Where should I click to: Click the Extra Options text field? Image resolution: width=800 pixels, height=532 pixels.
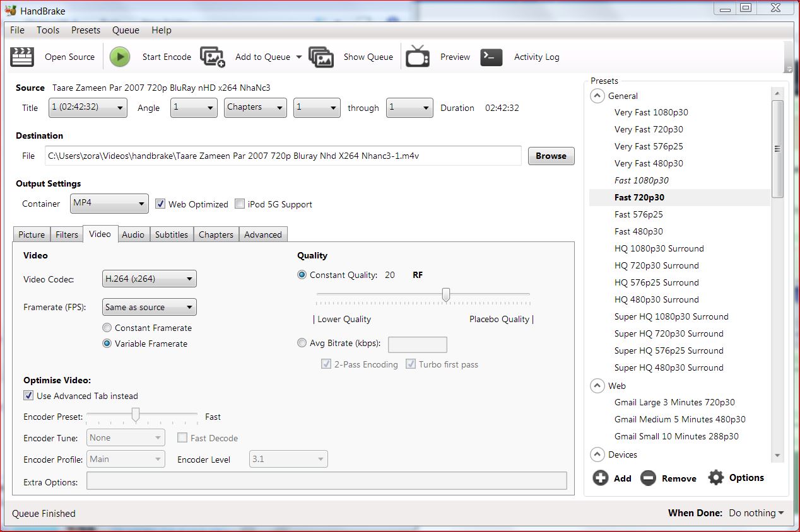click(x=327, y=481)
